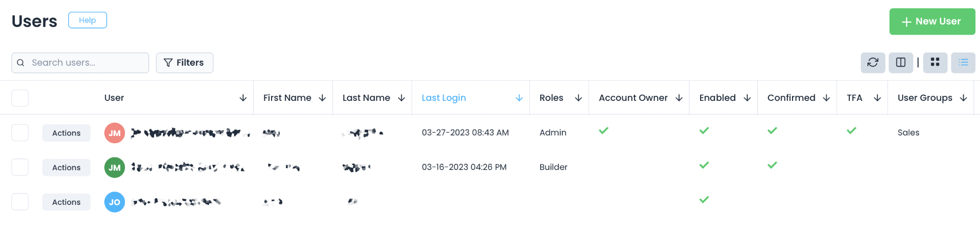This screenshot has height=239, width=980.
Task: Open the column layout icon
Action: click(x=900, y=63)
